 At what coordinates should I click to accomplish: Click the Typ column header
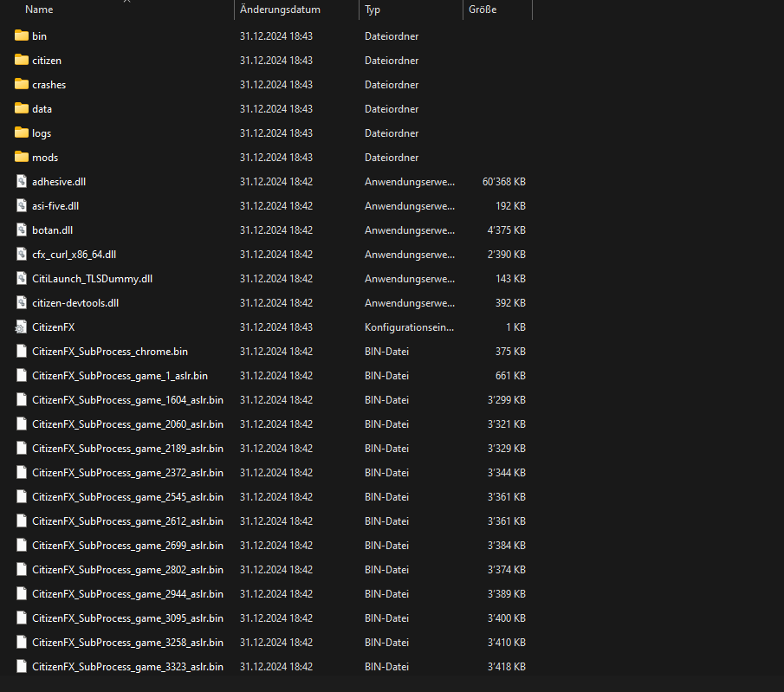[x=373, y=10]
